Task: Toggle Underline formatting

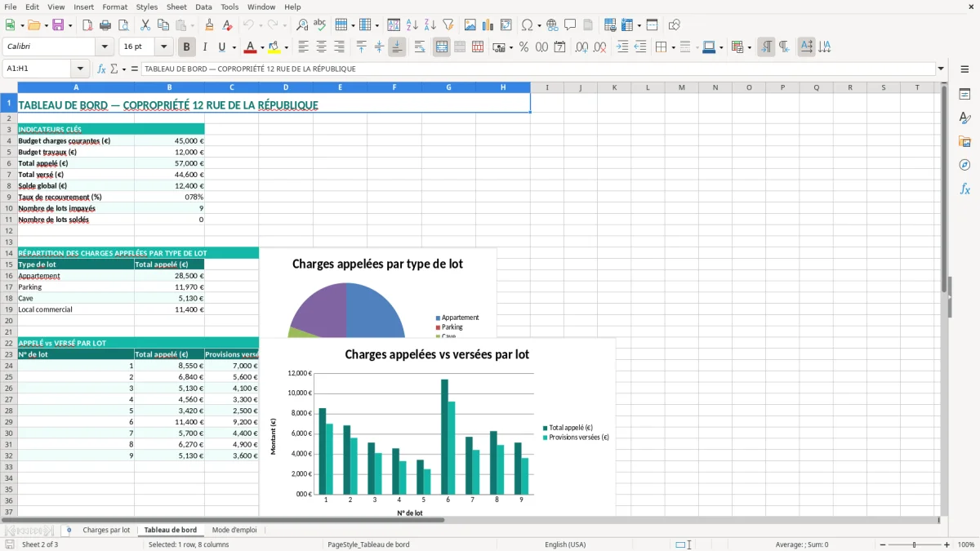Action: [x=223, y=47]
